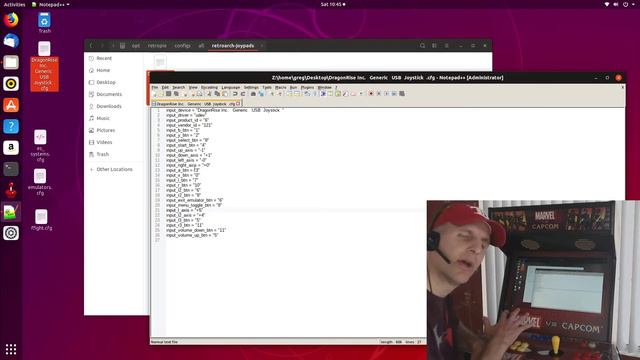The image size is (640, 360).
Task: Open the Edit menu
Action: coord(165,87)
